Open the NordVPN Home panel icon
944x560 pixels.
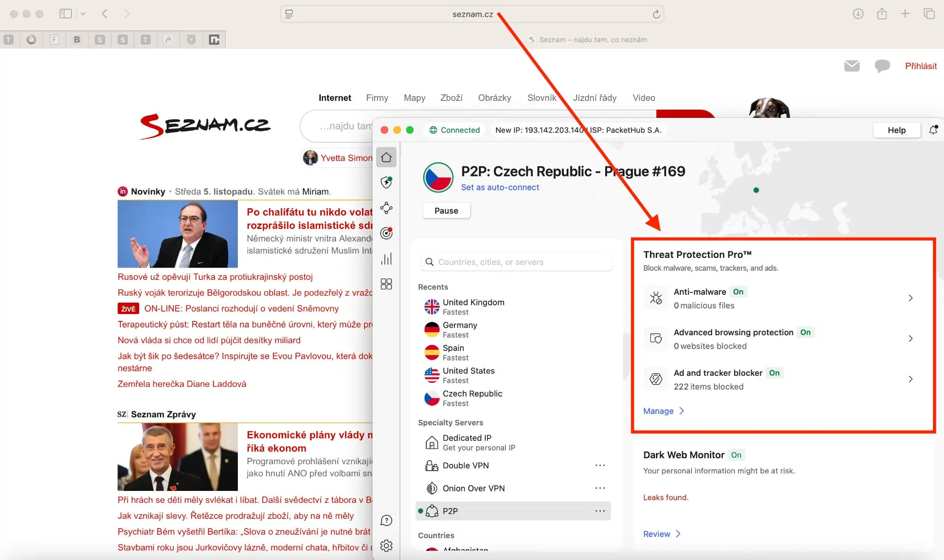point(386,157)
